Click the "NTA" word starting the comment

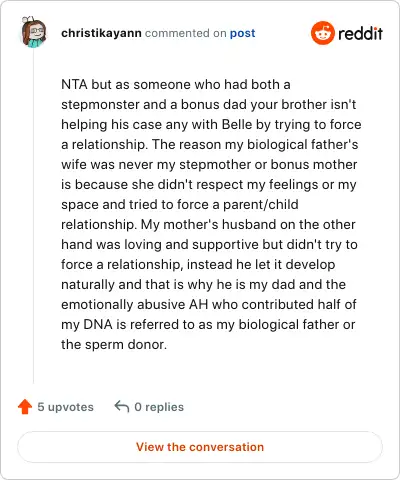click(74, 84)
